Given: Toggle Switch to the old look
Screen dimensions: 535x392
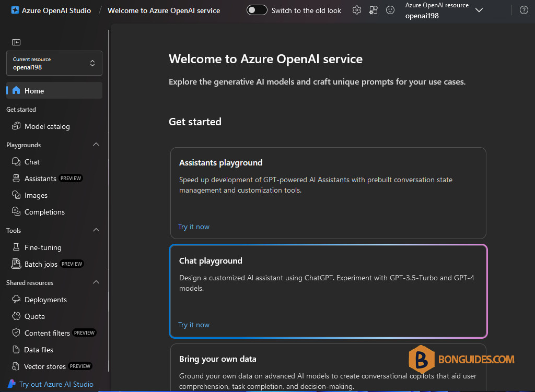Looking at the screenshot, I should [x=257, y=10].
